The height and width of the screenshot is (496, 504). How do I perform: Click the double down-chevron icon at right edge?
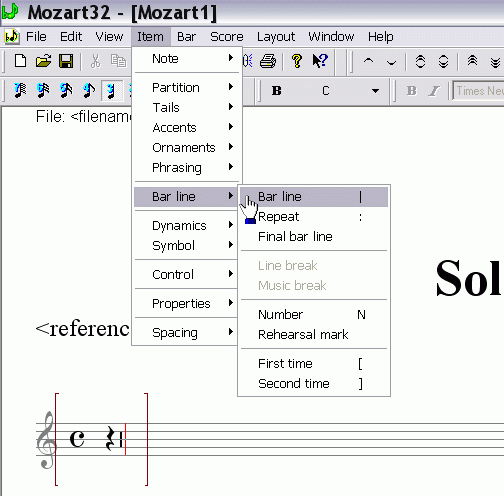click(495, 62)
